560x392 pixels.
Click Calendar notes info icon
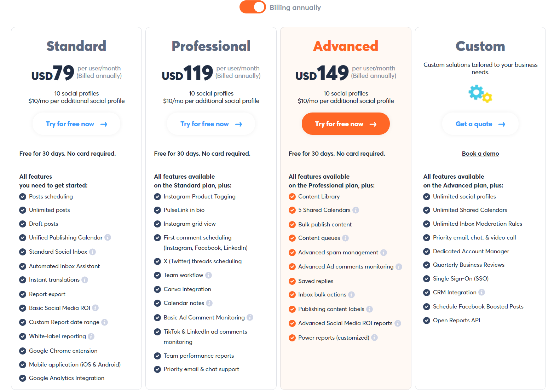tap(209, 303)
